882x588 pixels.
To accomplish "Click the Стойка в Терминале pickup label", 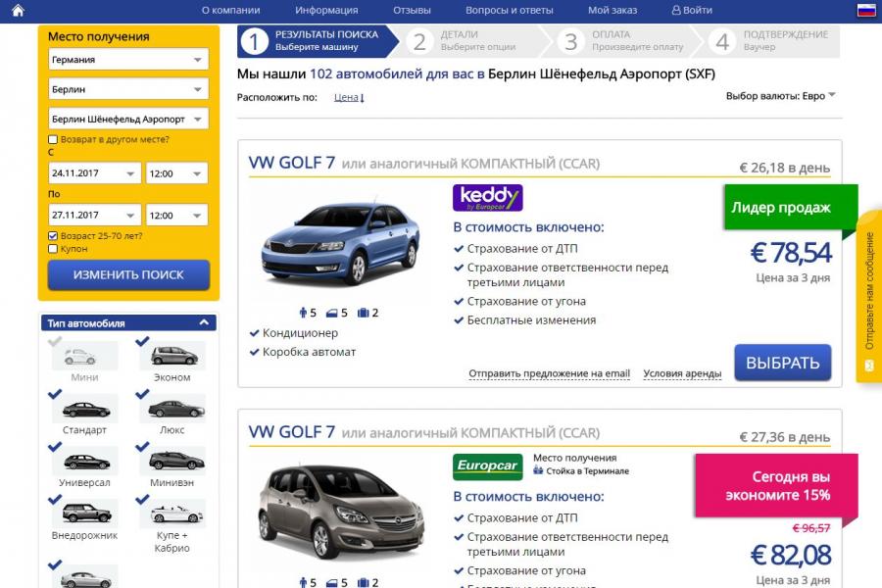I will [587, 471].
